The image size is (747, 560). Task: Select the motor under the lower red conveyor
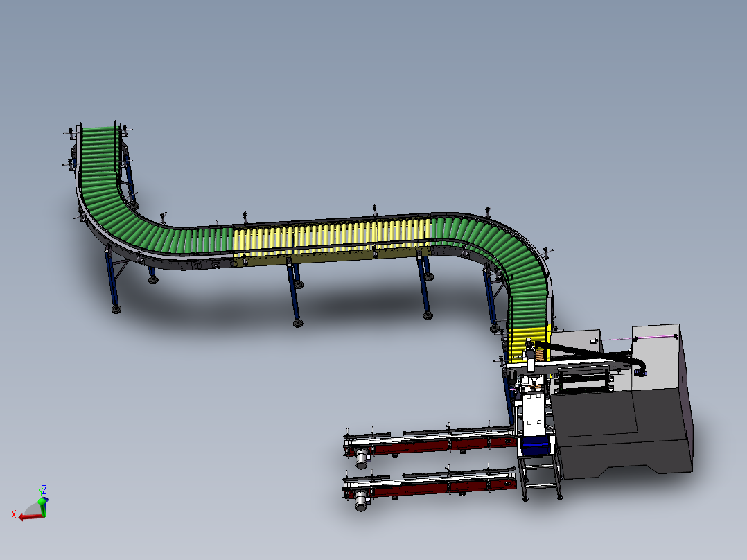[x=362, y=502]
